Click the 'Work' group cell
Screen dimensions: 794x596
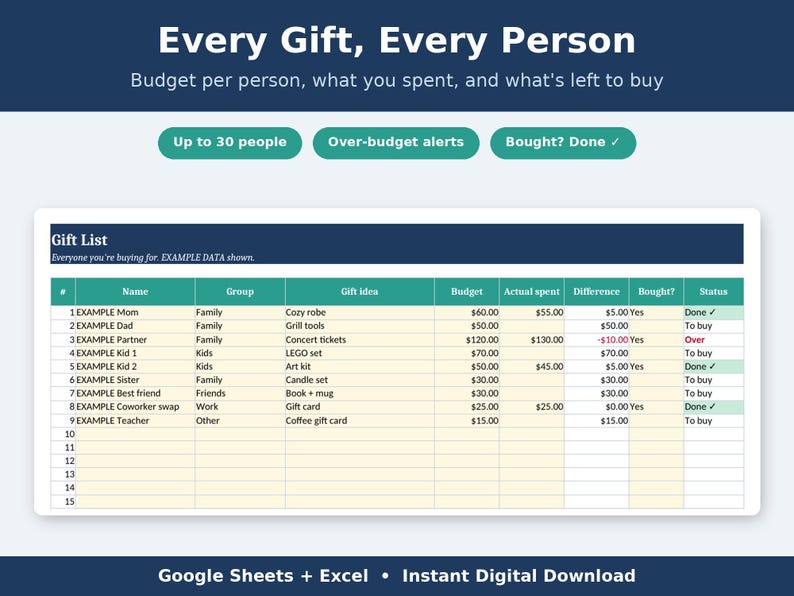pos(240,407)
